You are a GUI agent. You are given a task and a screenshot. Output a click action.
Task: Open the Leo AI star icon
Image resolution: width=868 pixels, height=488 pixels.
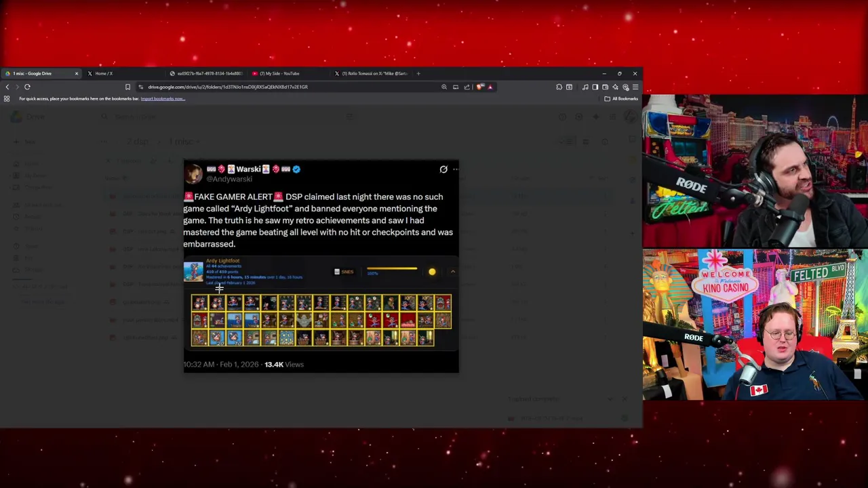point(615,87)
